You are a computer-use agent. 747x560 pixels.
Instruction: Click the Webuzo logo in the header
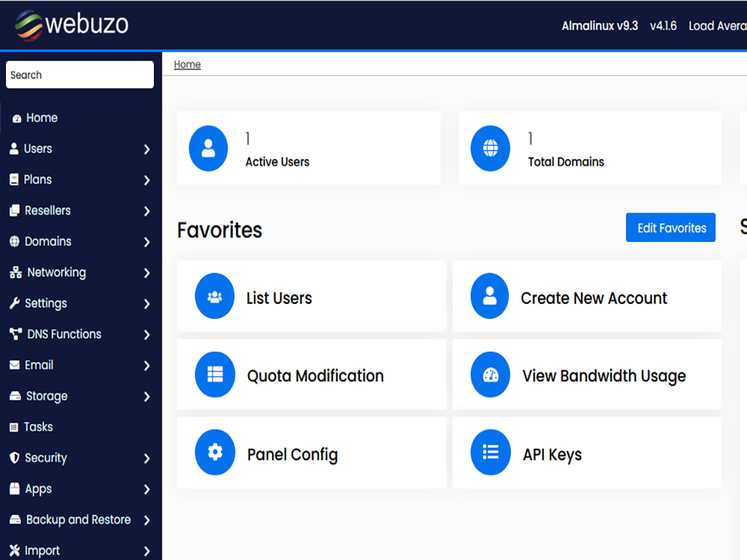coord(71,24)
